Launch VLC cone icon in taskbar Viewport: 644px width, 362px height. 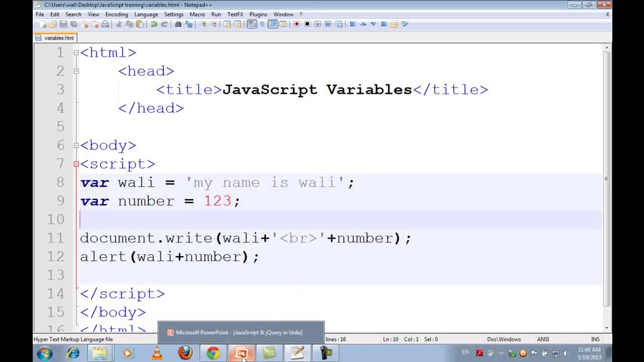(x=157, y=353)
